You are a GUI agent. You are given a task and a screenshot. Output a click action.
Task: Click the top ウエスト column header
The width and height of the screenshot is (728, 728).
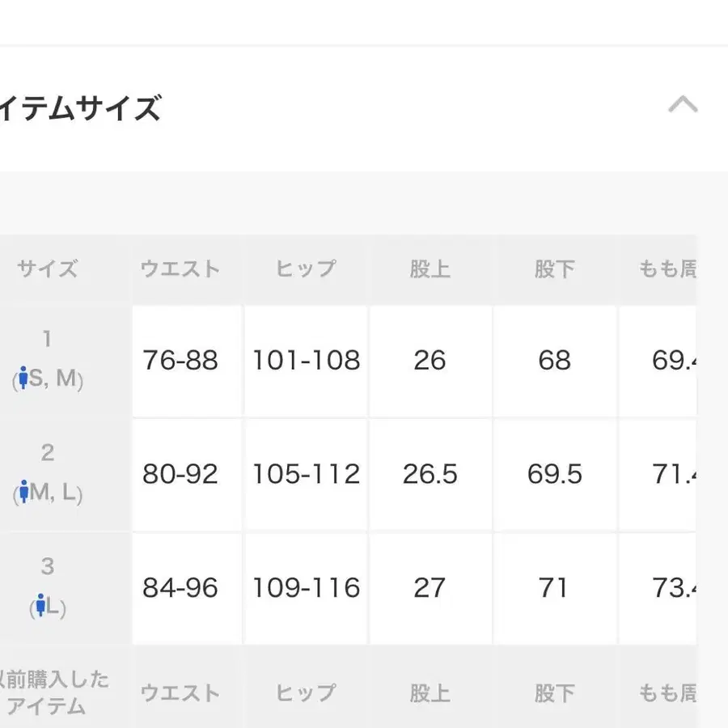point(180,269)
